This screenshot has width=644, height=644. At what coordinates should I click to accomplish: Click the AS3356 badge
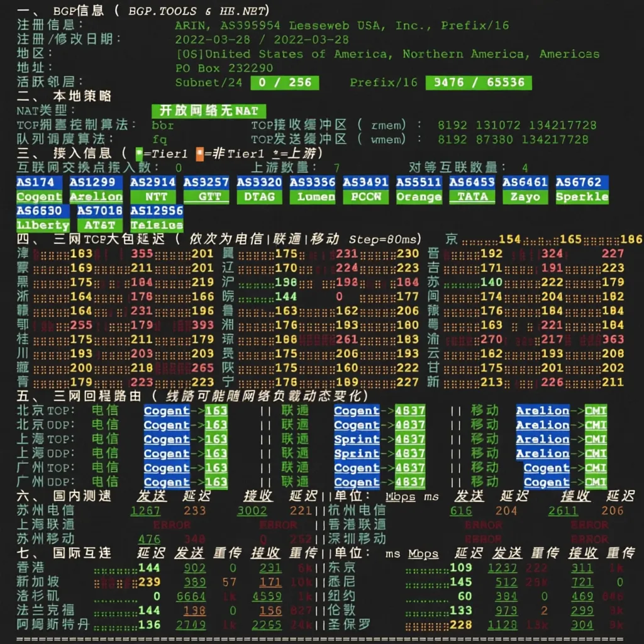(x=313, y=182)
